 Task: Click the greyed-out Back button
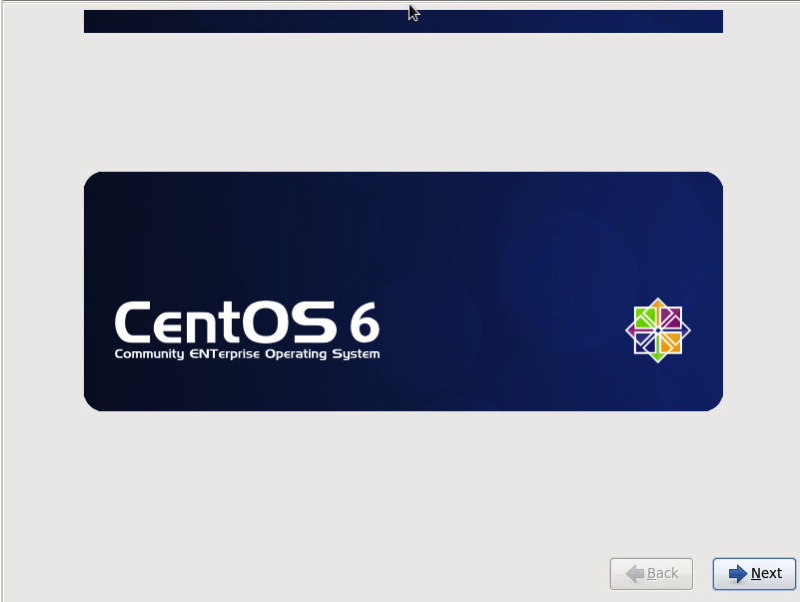pyautogui.click(x=652, y=573)
